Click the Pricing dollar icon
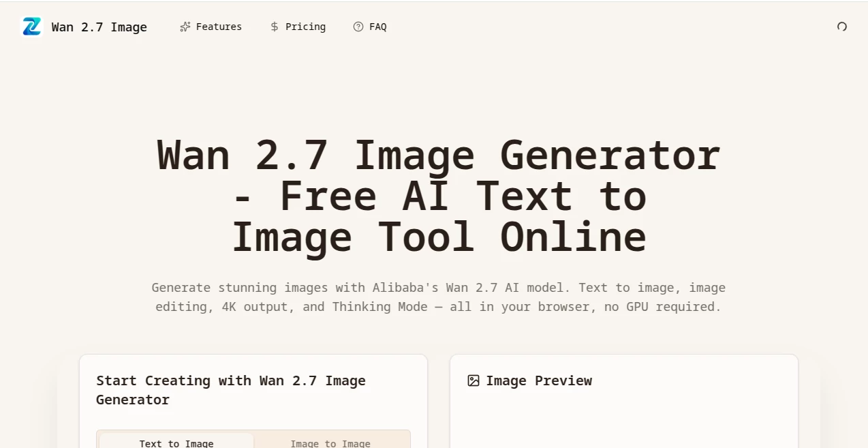This screenshot has width=868, height=448. pyautogui.click(x=274, y=27)
